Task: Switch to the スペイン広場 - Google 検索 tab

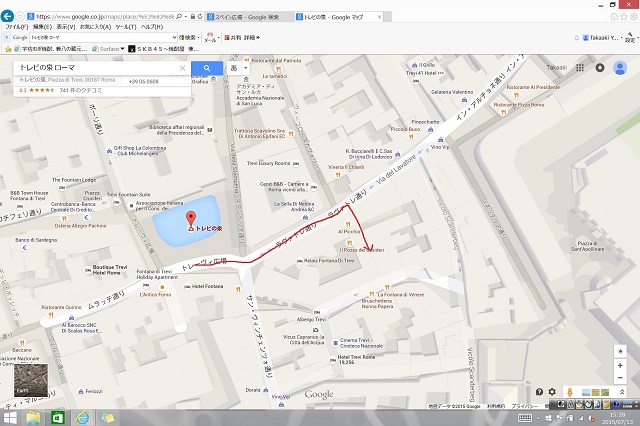Action: pyautogui.click(x=247, y=17)
